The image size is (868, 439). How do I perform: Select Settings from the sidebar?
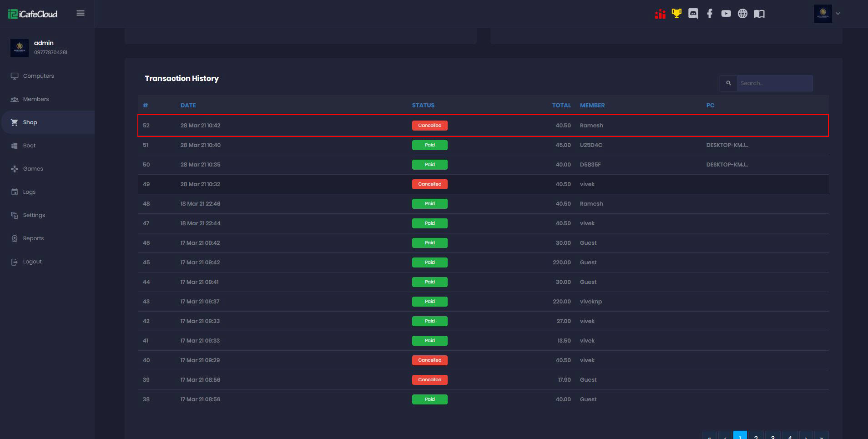(34, 215)
